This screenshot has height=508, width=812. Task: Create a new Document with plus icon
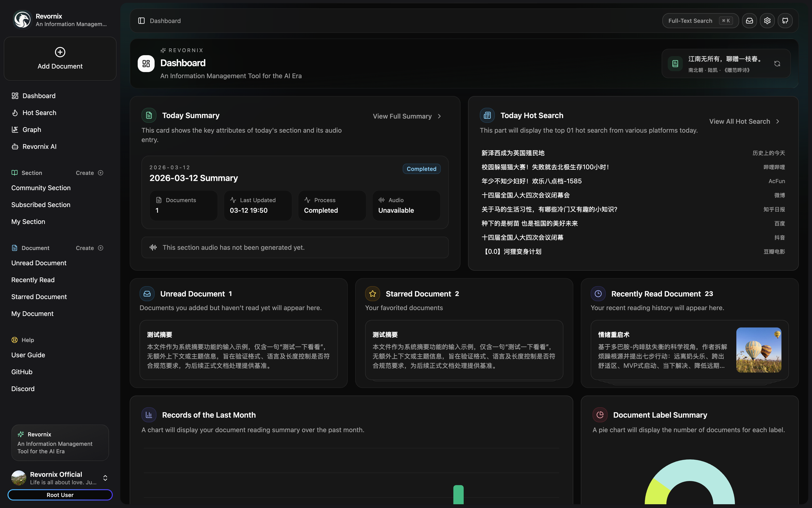point(101,248)
